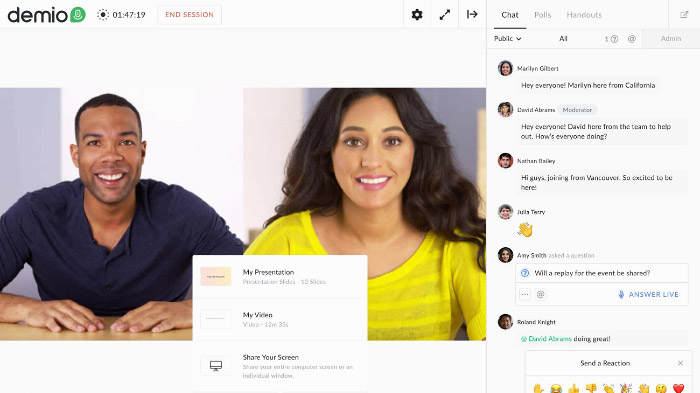Click ANSWER LIVE on Amy Smith's question
The width and height of the screenshot is (700, 393).
(x=648, y=294)
